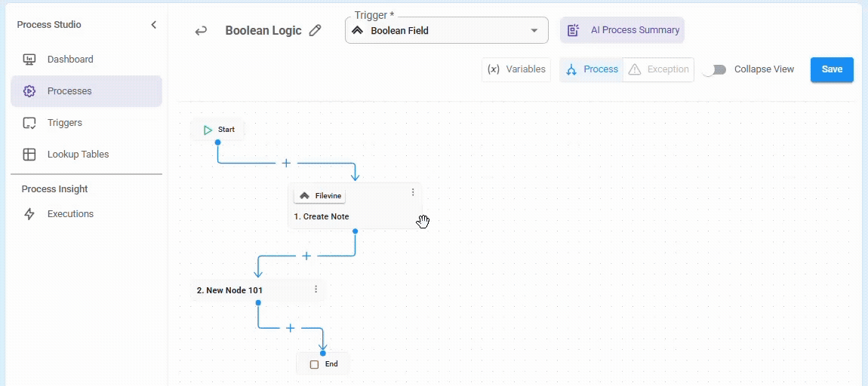Open the Dashboard menu item
The height and width of the screenshot is (386, 868).
(x=70, y=60)
